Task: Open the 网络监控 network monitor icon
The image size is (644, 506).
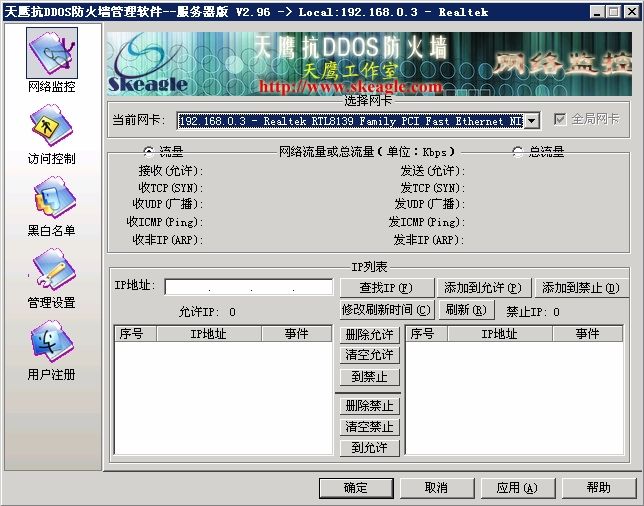Action: tap(52, 53)
